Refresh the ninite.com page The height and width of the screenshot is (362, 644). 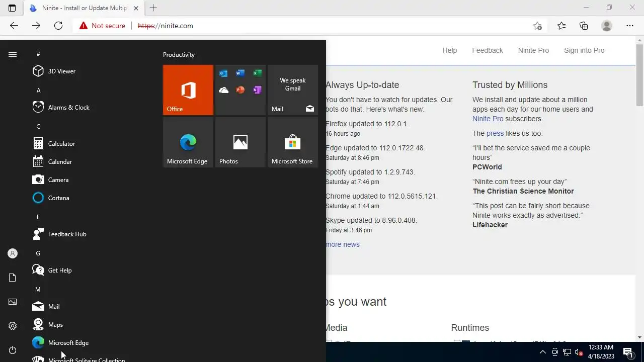[58, 26]
